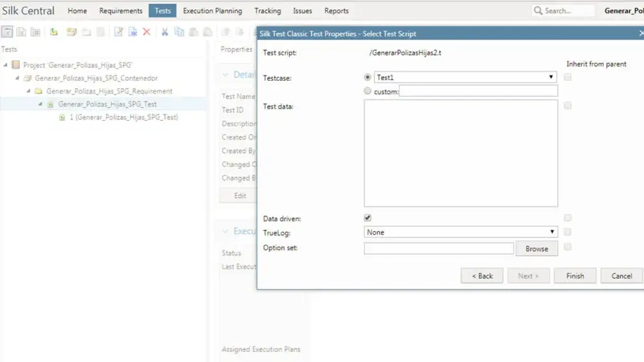The width and height of the screenshot is (644, 362).
Task: Click the Generar_Polizas_Hijas_SPG_Contenedor container icon
Action: point(27,77)
